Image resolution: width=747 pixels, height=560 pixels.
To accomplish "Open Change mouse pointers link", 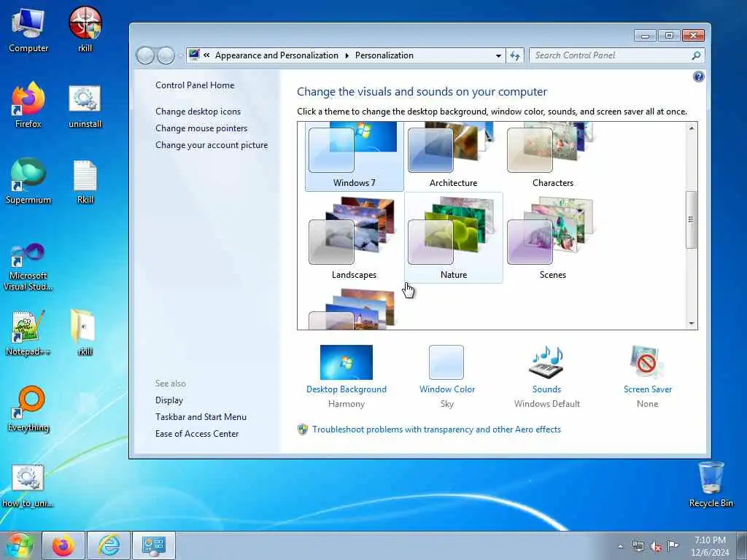I will pos(201,128).
